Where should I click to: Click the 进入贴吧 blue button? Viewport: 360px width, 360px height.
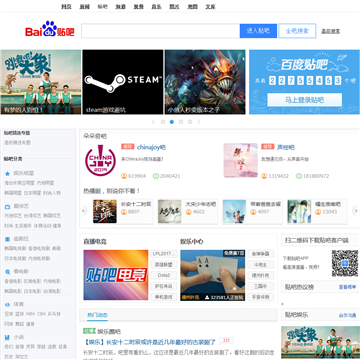(x=258, y=31)
